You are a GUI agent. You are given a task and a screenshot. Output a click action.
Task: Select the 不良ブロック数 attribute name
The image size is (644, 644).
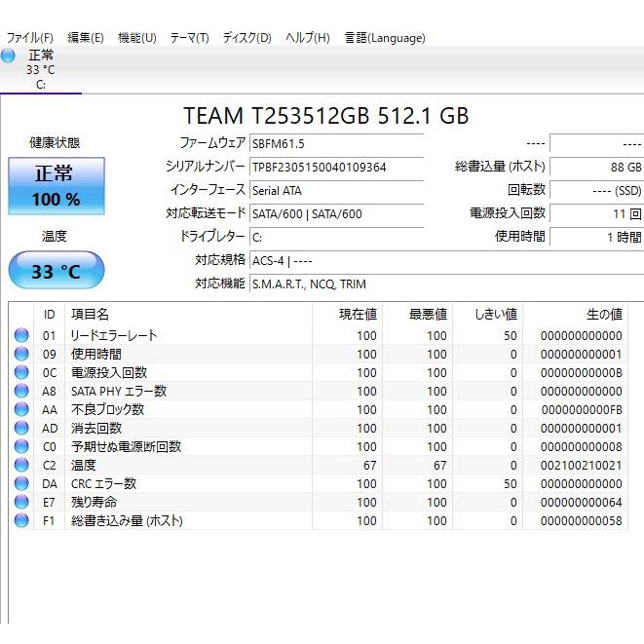pyautogui.click(x=107, y=409)
